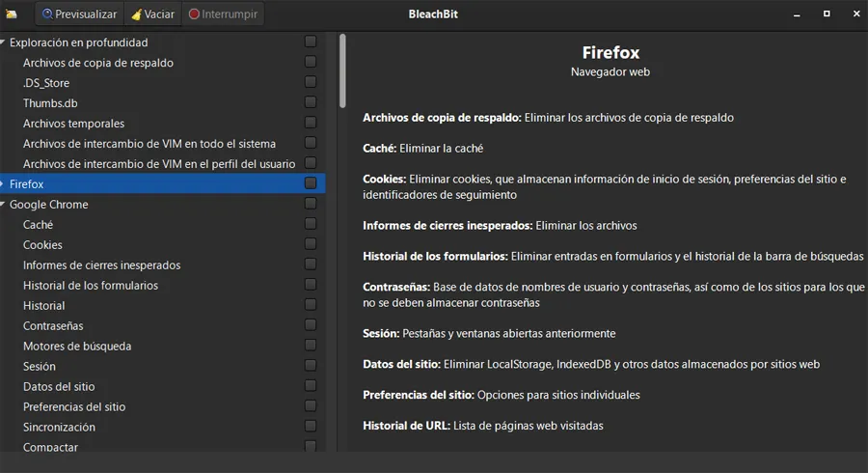Check the Contraseñas row checkbox
The image size is (868, 473).
(x=311, y=324)
